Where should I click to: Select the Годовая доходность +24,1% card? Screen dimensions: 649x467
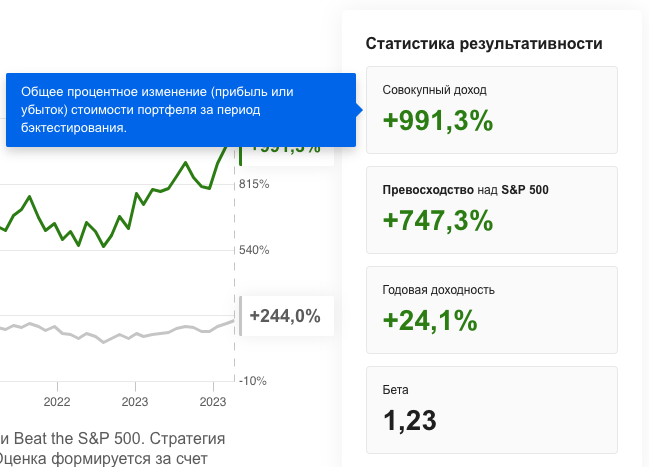click(x=492, y=310)
